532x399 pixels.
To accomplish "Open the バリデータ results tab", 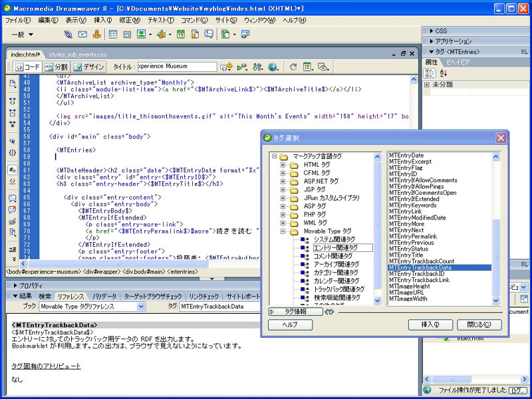I will click(104, 296).
